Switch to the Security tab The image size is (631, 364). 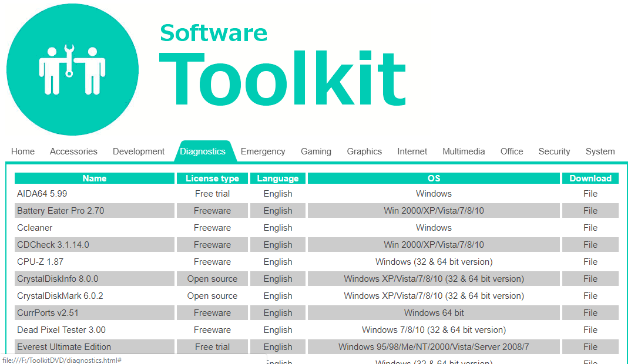point(554,151)
